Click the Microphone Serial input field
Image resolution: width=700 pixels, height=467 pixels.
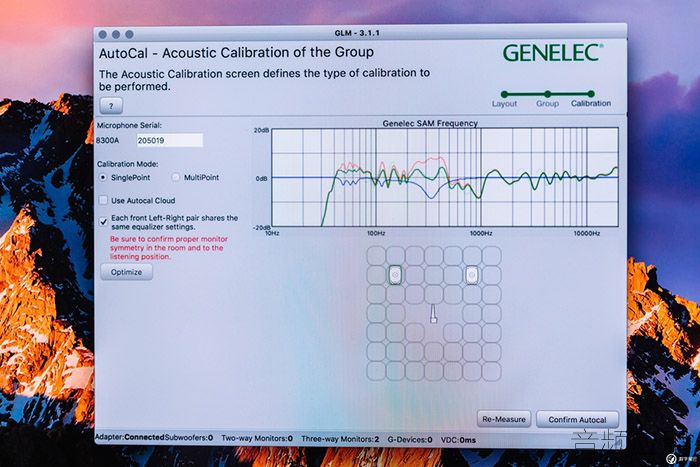170,140
